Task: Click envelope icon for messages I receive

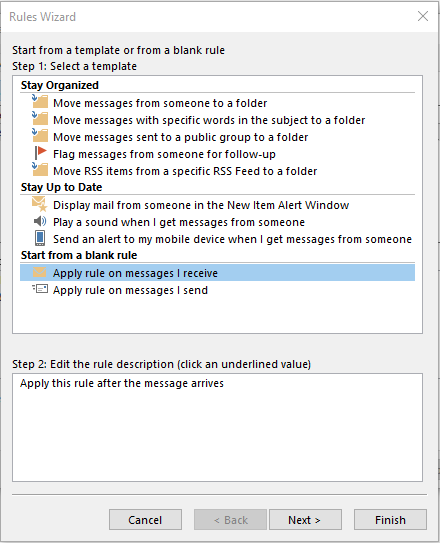Action: point(39,272)
